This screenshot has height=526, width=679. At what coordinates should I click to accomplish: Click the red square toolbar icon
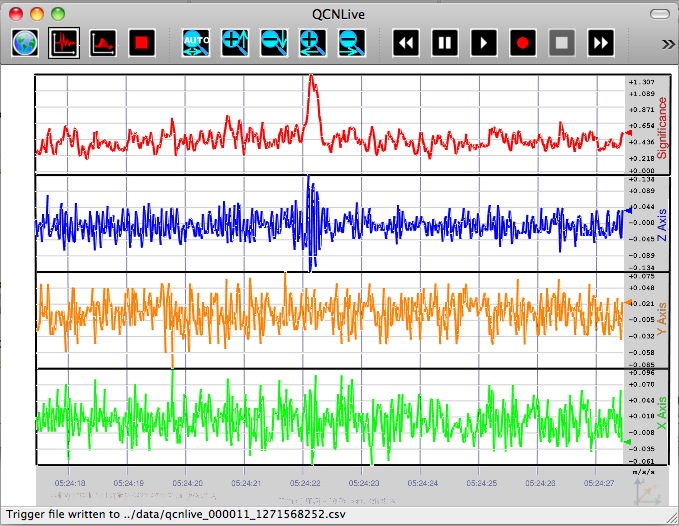click(142, 43)
